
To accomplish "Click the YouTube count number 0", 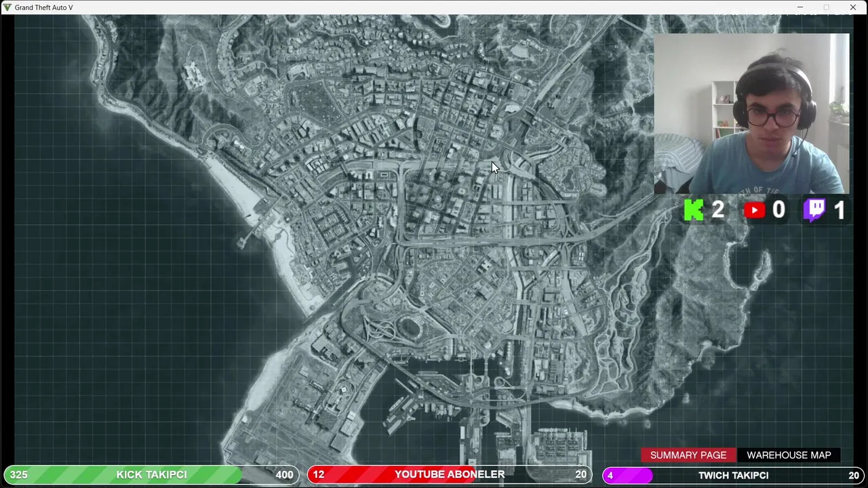I will coord(778,210).
